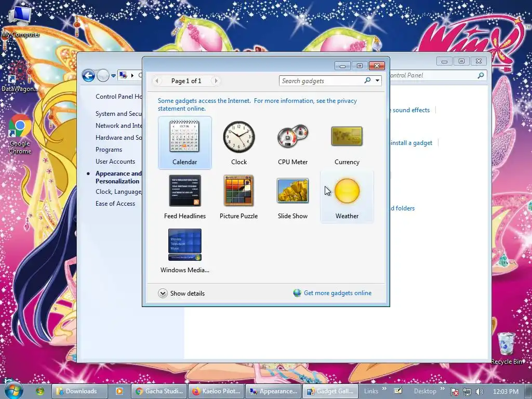Close the Gadget Gallery window
Viewport: 532px width, 399px height.
click(x=377, y=66)
